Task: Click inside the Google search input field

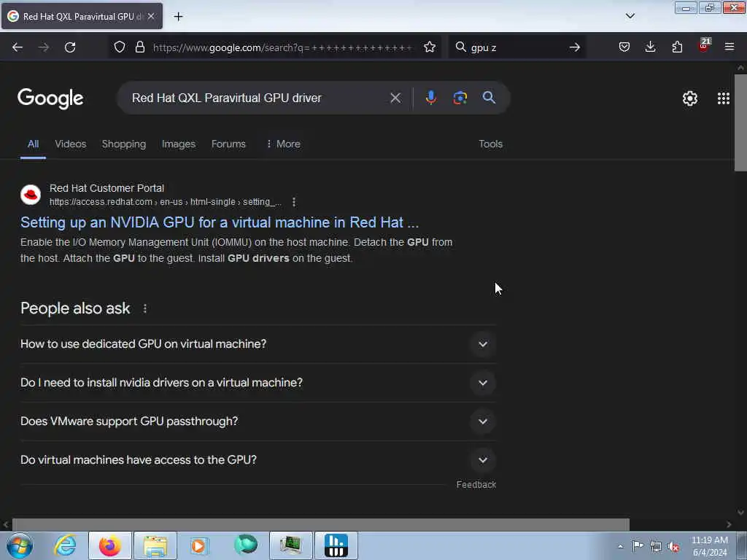Action: [x=258, y=98]
